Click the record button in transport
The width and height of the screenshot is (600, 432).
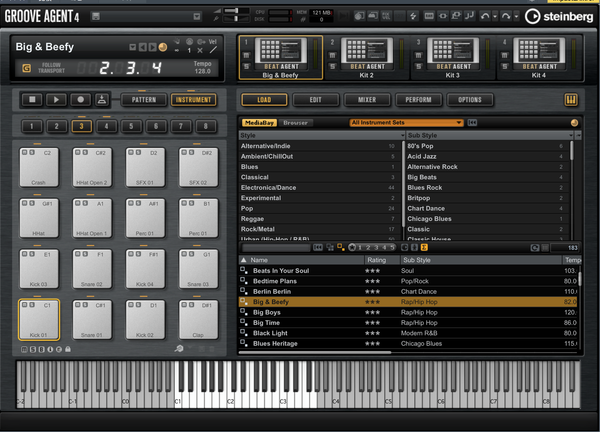[80, 99]
